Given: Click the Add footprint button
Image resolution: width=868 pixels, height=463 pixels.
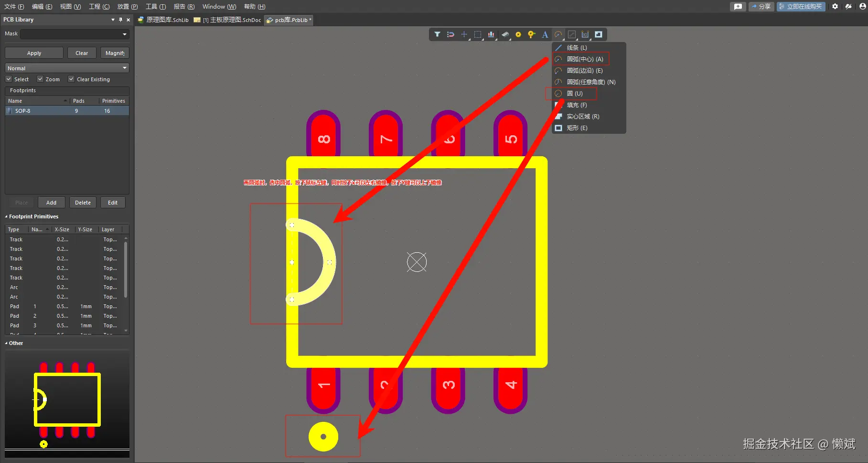Looking at the screenshot, I should [51, 203].
